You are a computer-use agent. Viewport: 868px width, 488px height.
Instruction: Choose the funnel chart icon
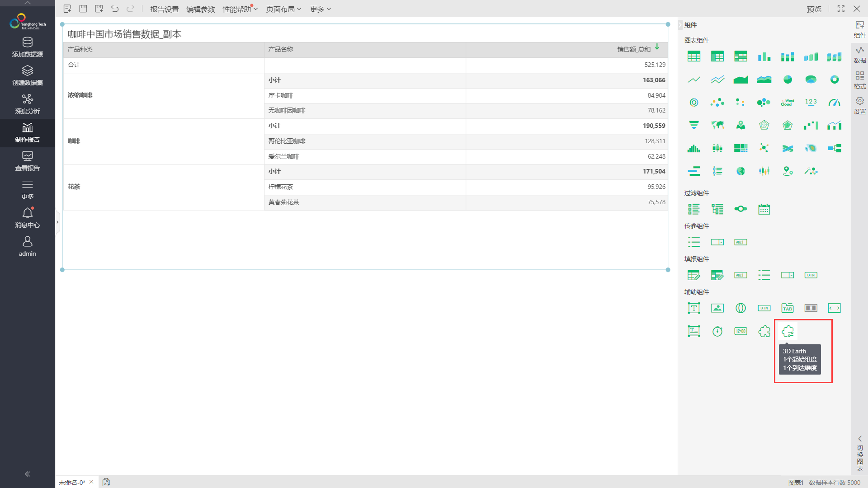pos(693,125)
